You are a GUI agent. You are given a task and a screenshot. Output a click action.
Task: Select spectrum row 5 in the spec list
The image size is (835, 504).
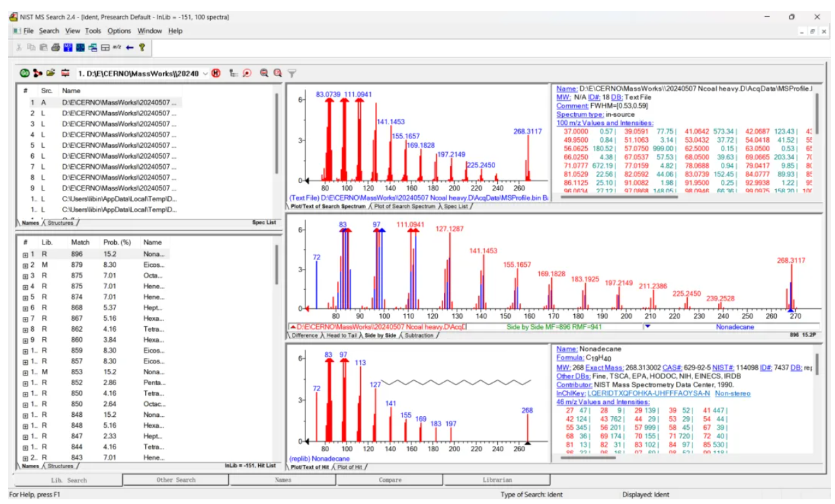tap(99, 145)
